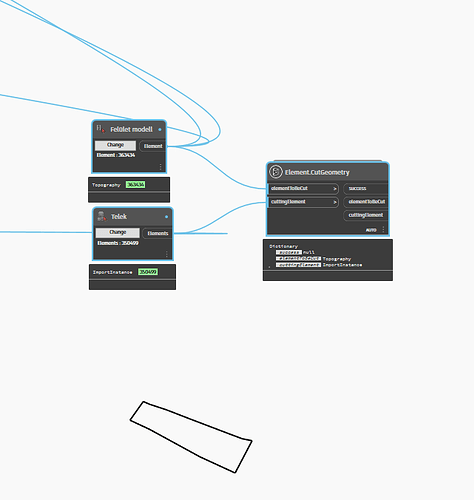This screenshot has height=500, width=474.
Task: Select green element ID 350499 in ImportInstance preview
Action: (148, 272)
